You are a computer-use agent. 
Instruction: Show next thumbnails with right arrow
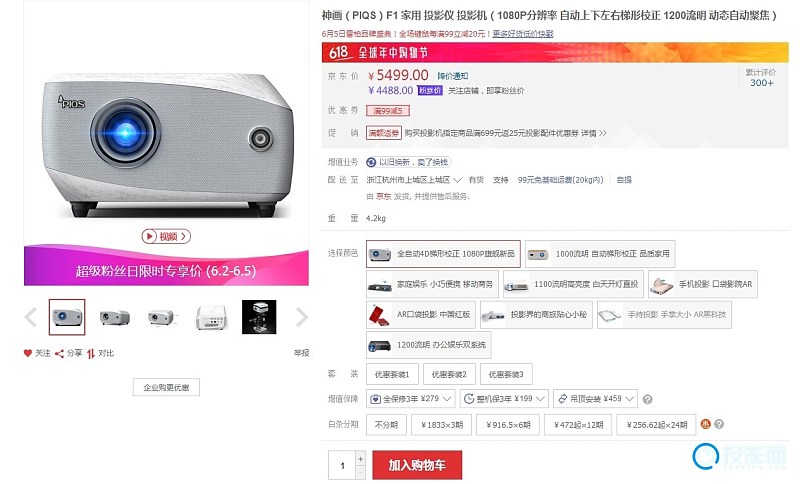tap(302, 317)
